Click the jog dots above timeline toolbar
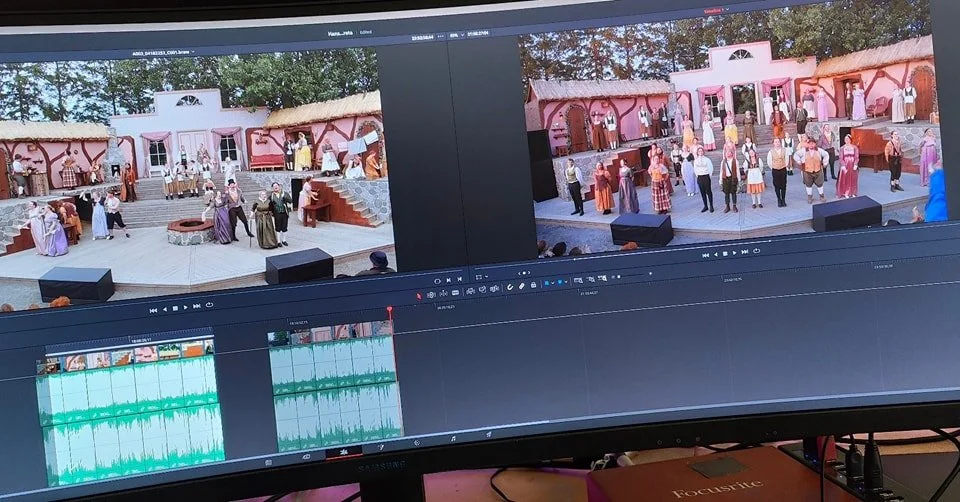 point(524,273)
